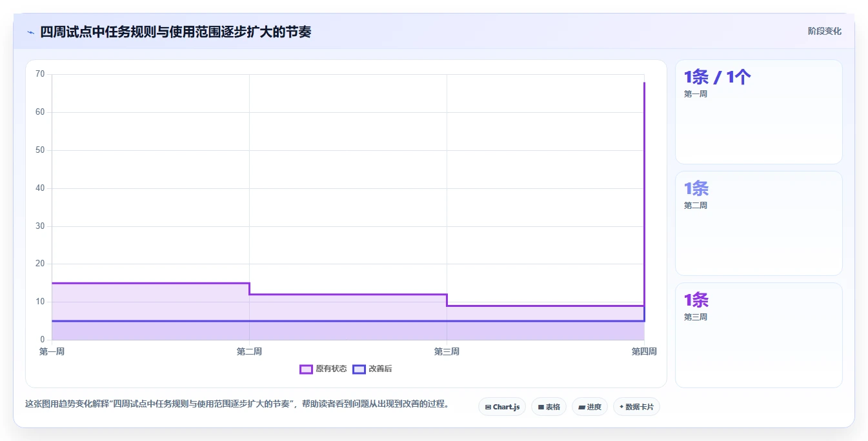Click the chart title 四周试点中任务规则与使用范围逐步扩大的节奏

tap(176, 32)
